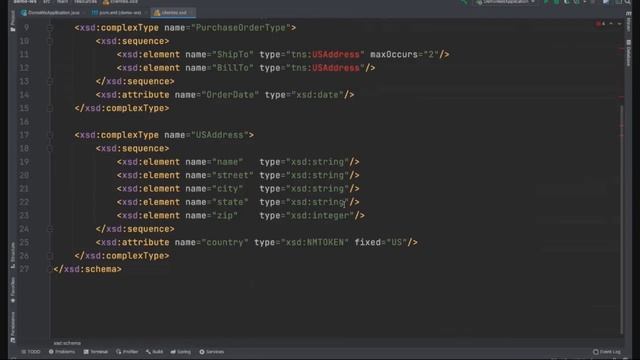Click fold end marker on line 13
Viewport: 640px width, 360px height.
tap(50, 81)
